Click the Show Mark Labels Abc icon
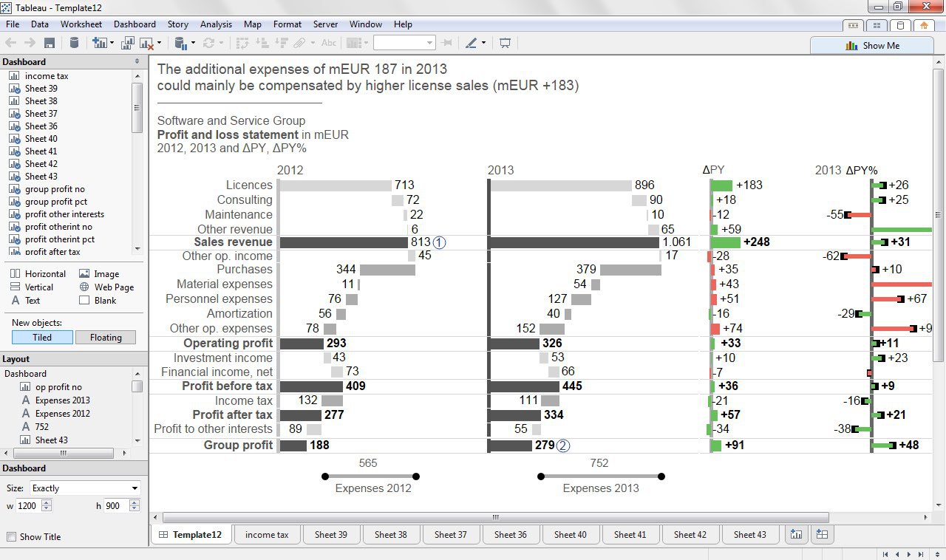Image resolution: width=946 pixels, height=560 pixels. 329,43
